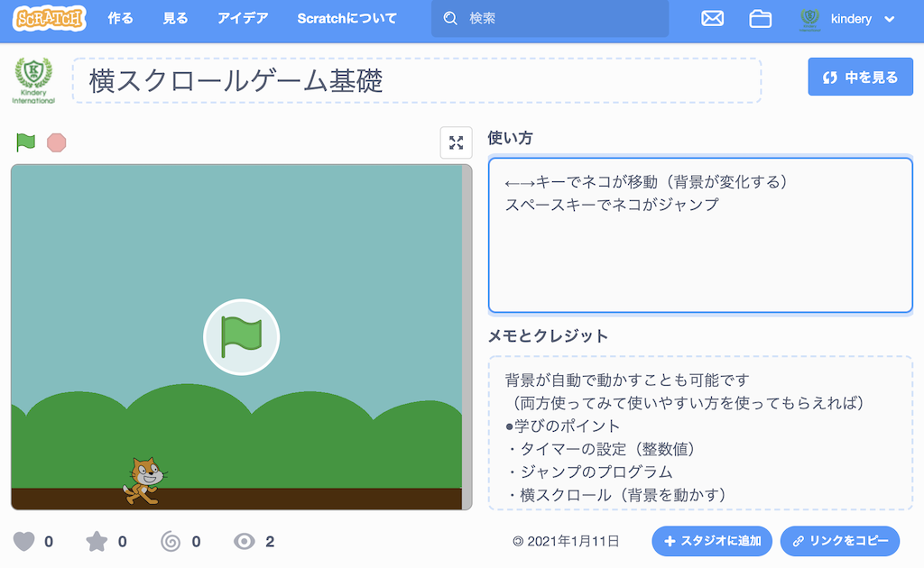Open the messages envelope icon
924x568 pixels.
[713, 19]
